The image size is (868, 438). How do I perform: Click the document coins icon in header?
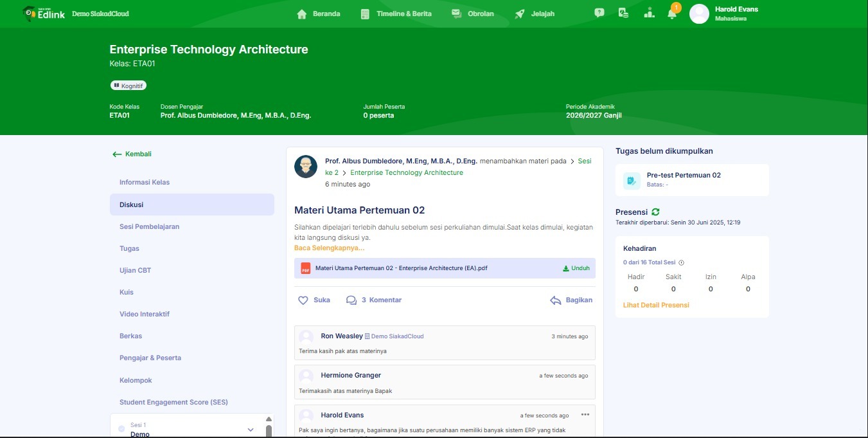pyautogui.click(x=623, y=13)
